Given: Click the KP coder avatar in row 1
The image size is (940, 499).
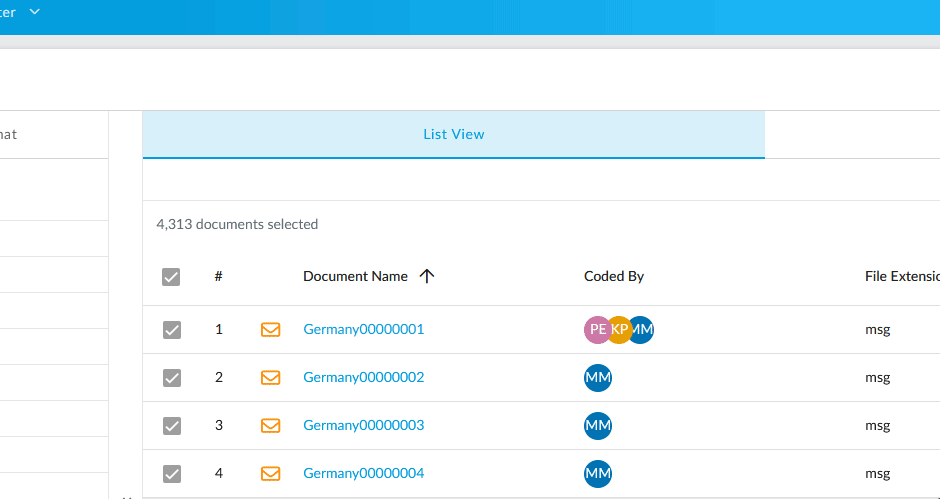Looking at the screenshot, I should [619, 329].
